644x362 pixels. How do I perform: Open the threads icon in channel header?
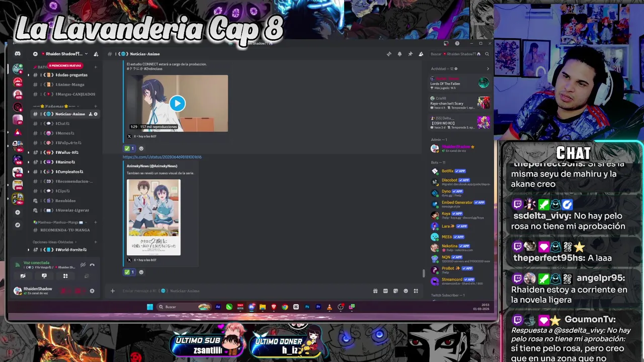389,54
